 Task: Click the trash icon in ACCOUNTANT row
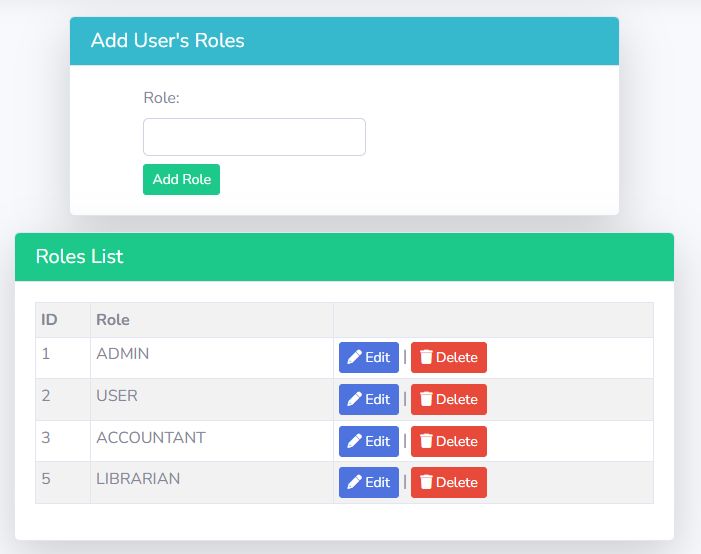coord(426,442)
